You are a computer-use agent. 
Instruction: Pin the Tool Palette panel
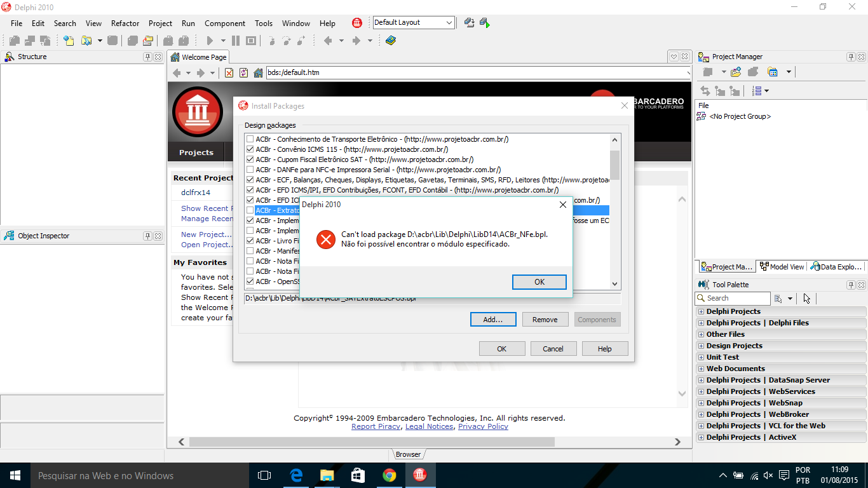[x=851, y=285]
